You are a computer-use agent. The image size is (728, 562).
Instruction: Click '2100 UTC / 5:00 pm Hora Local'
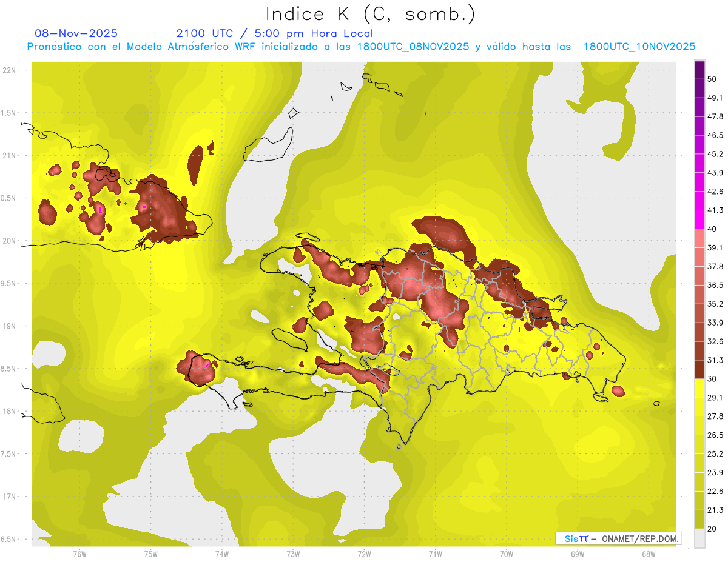pyautogui.click(x=274, y=33)
